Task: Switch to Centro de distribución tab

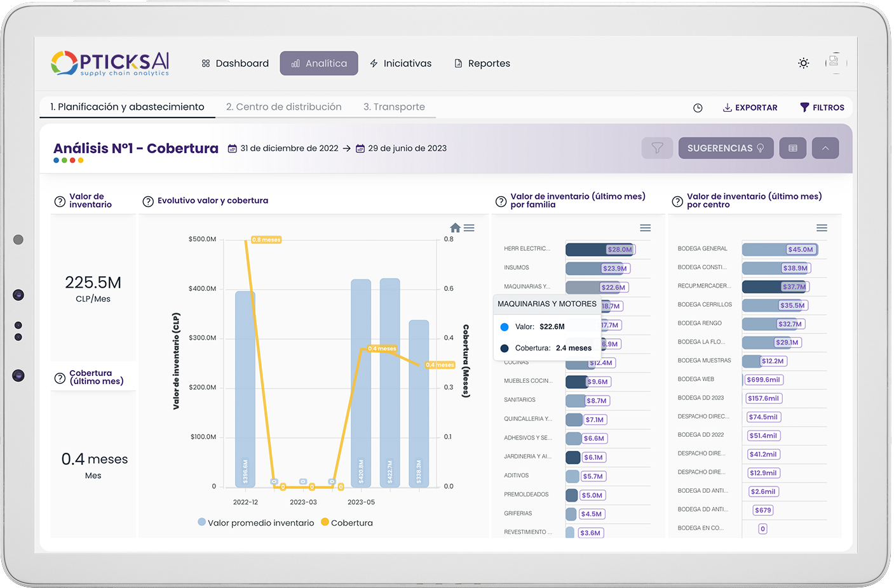Action: click(283, 107)
